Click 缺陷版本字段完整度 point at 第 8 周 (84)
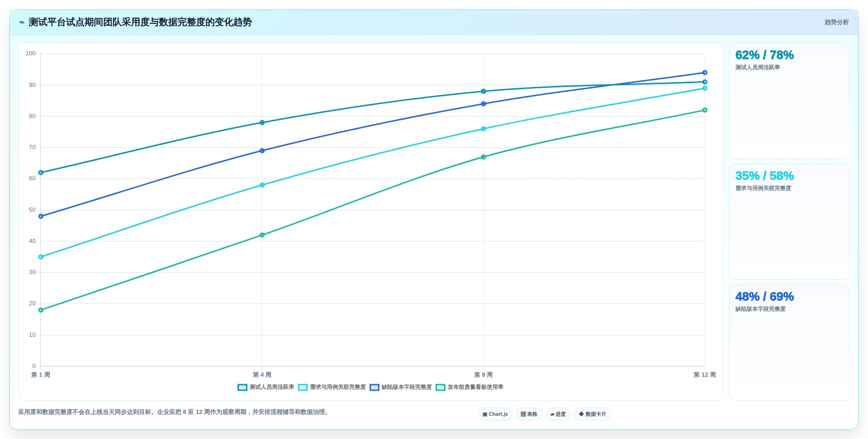 click(484, 104)
